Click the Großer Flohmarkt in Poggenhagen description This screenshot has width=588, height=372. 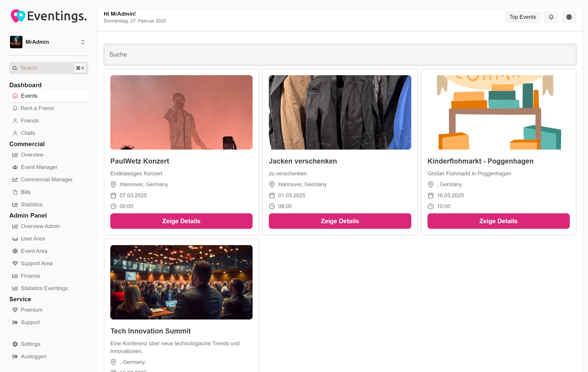pos(469,174)
